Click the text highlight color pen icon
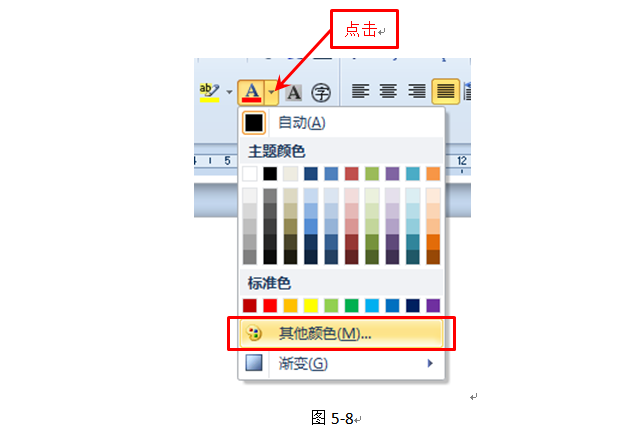 210,93
